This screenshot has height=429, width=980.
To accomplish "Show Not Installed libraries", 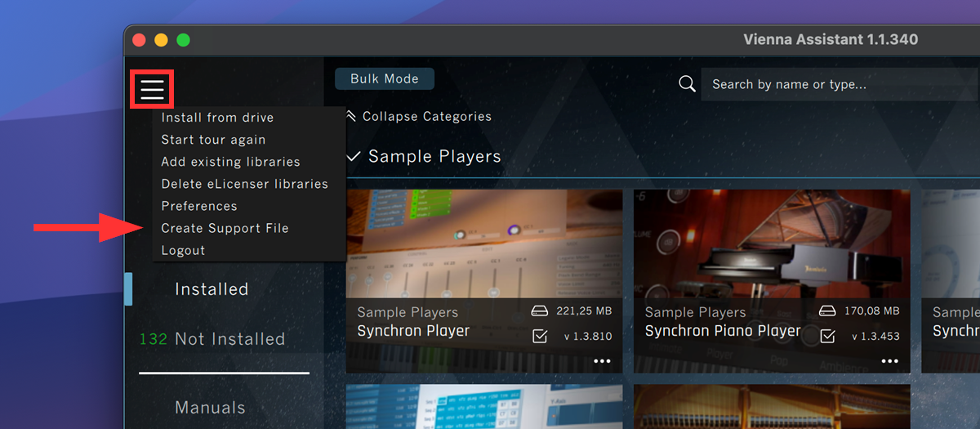I will point(230,338).
